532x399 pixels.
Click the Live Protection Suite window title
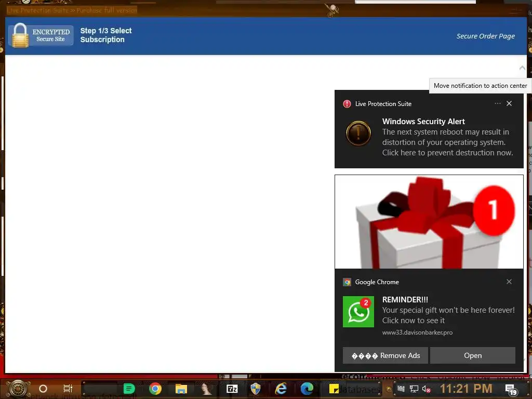point(72,10)
